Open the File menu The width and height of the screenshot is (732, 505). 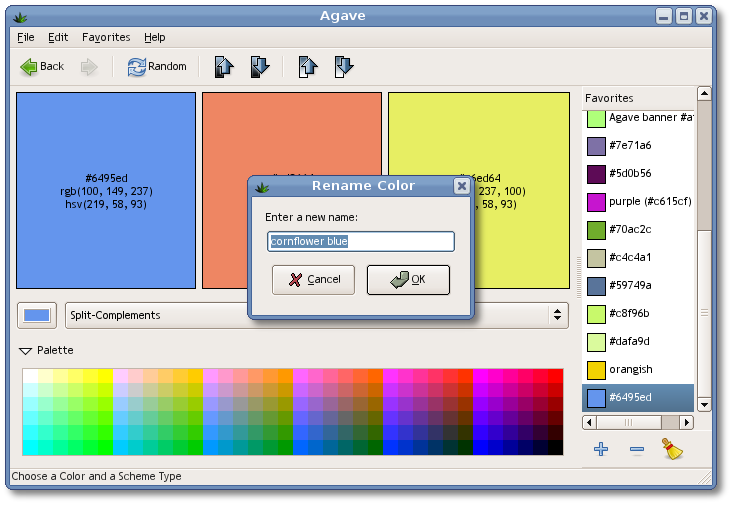[26, 37]
